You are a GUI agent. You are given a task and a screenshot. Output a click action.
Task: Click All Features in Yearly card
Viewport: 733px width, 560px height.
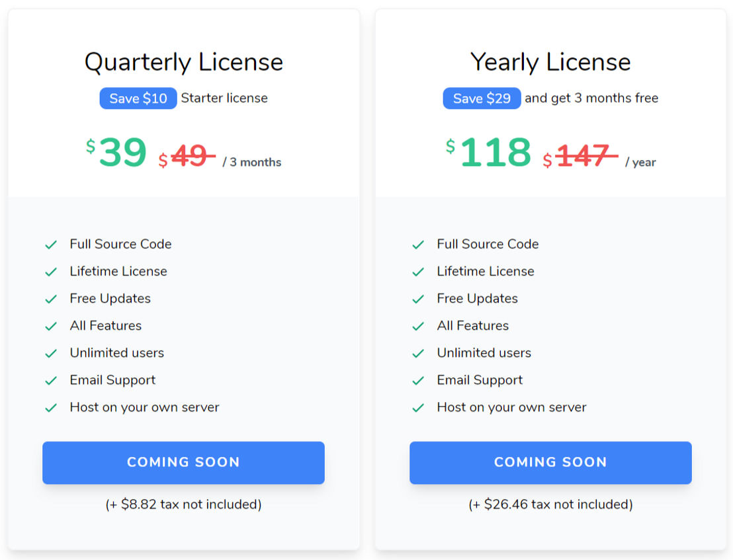tap(472, 325)
